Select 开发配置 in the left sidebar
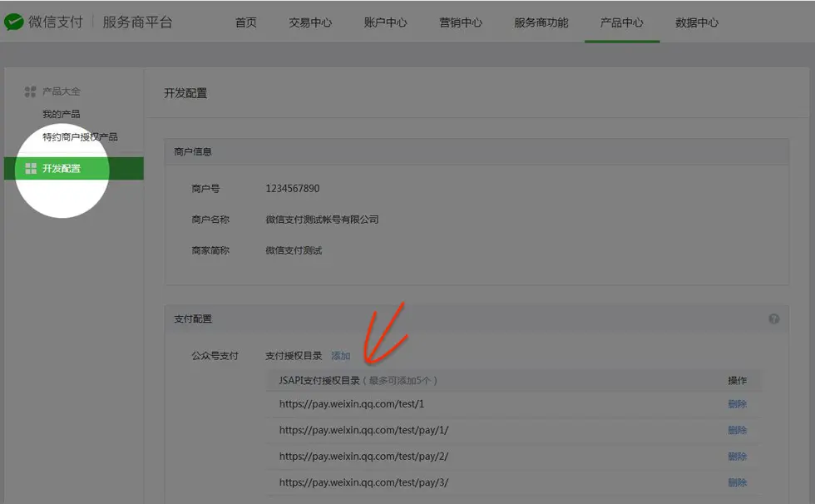 (62, 168)
